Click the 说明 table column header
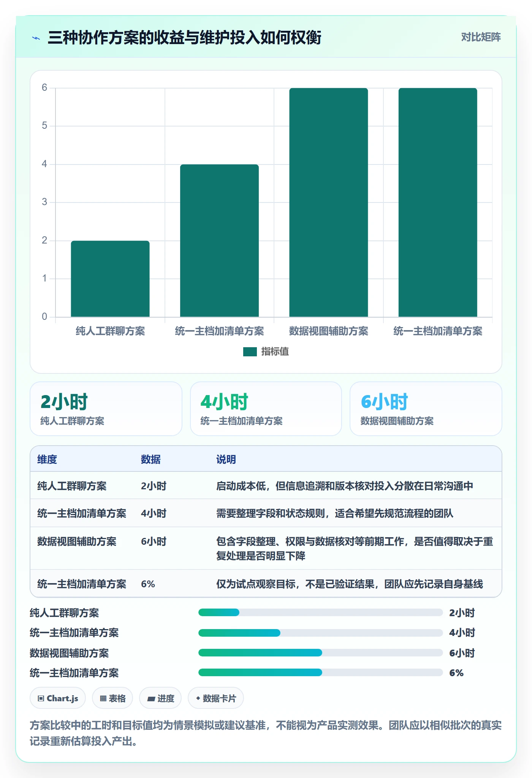The height and width of the screenshot is (778, 532). pyautogui.click(x=226, y=459)
